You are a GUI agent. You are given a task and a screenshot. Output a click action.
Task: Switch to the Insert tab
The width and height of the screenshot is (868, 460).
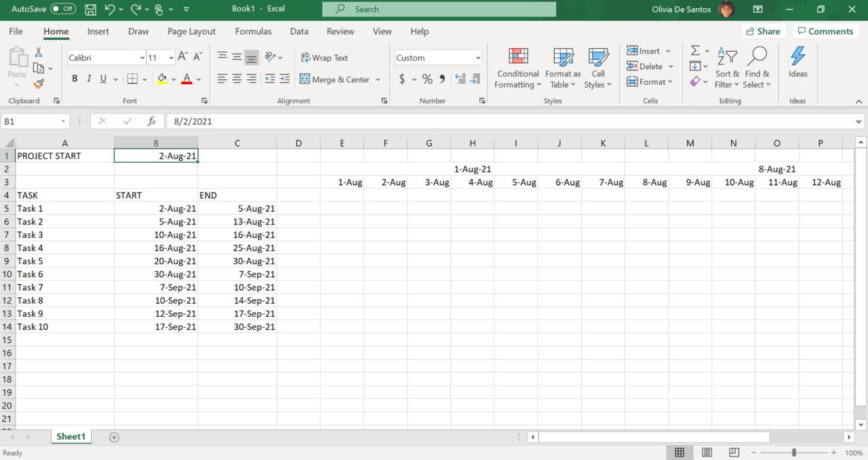pyautogui.click(x=98, y=31)
